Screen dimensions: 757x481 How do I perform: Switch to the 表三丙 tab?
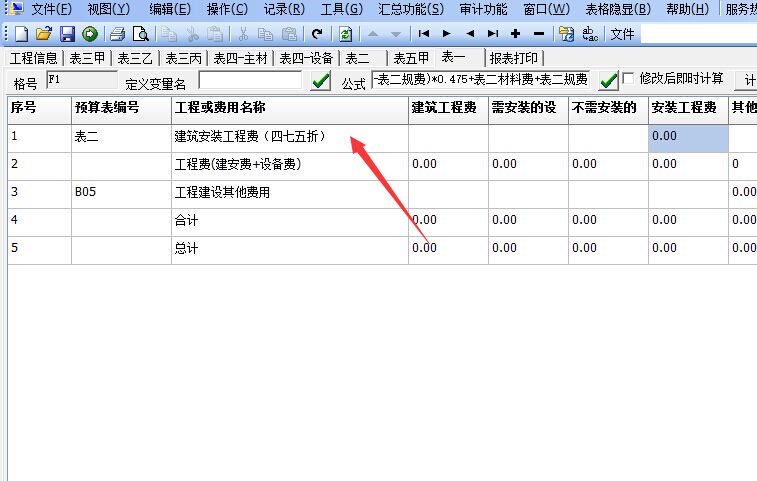[x=183, y=58]
